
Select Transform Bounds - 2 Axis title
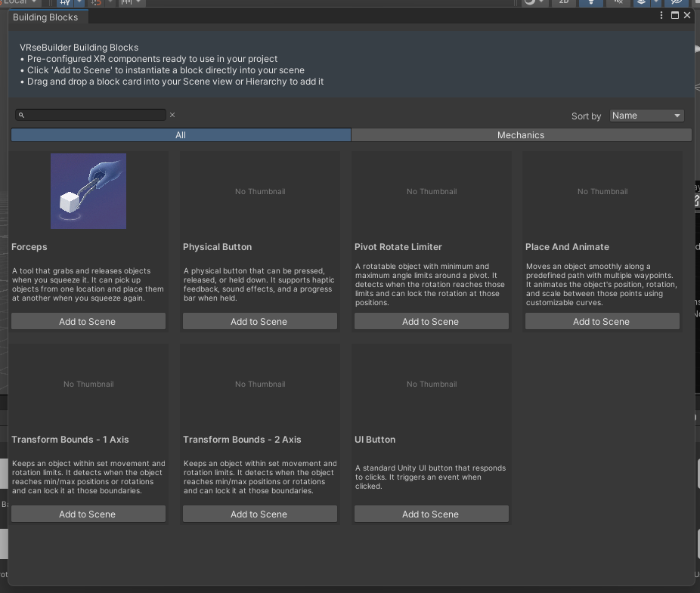(242, 440)
